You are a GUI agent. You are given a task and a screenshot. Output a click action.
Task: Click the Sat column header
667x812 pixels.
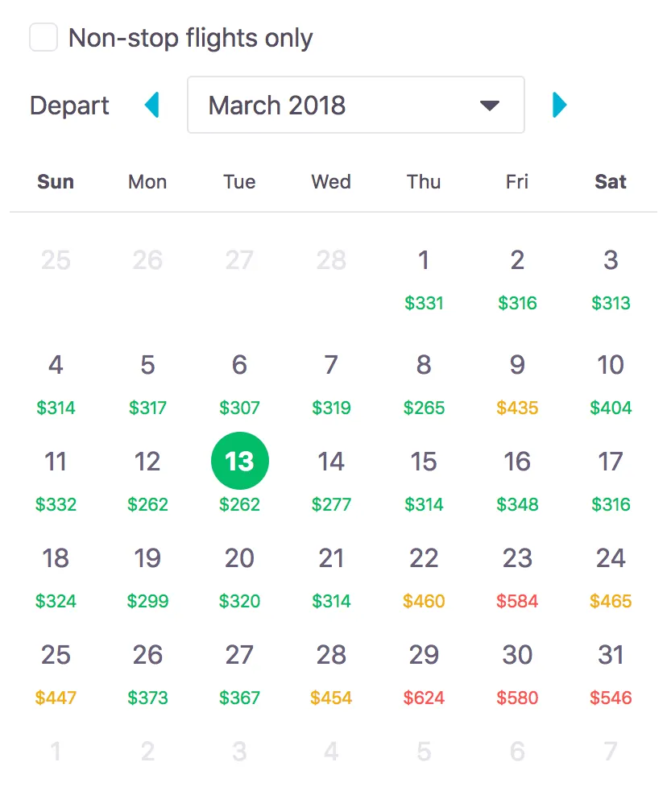coord(610,182)
